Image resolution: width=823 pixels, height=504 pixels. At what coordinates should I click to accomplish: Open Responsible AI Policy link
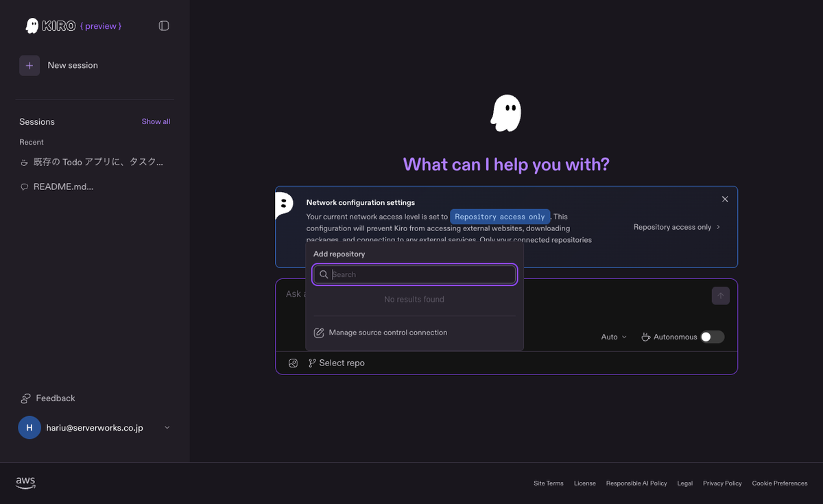[636, 483]
